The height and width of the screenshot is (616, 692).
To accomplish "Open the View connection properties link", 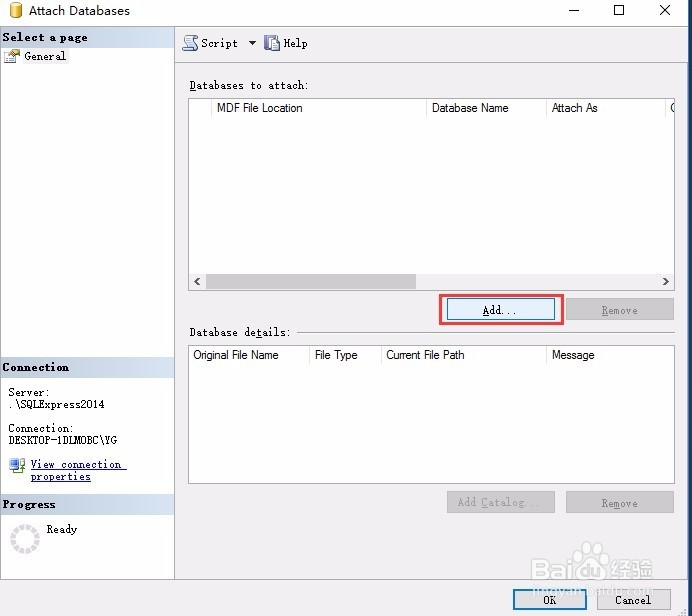I will pyautogui.click(x=78, y=470).
